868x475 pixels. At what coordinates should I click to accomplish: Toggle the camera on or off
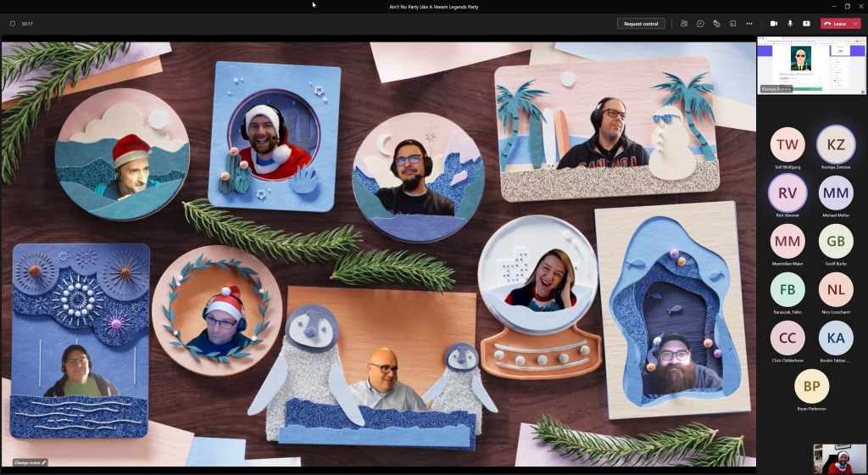[x=774, y=24]
